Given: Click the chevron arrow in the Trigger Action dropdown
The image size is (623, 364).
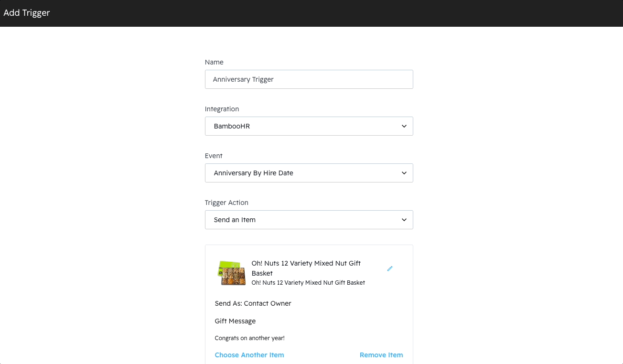Looking at the screenshot, I should (404, 220).
